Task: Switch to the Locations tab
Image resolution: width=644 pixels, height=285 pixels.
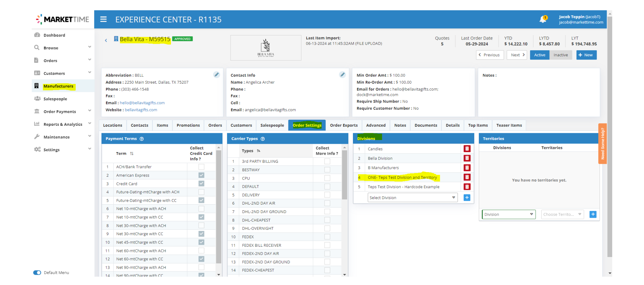Action: coord(113,125)
